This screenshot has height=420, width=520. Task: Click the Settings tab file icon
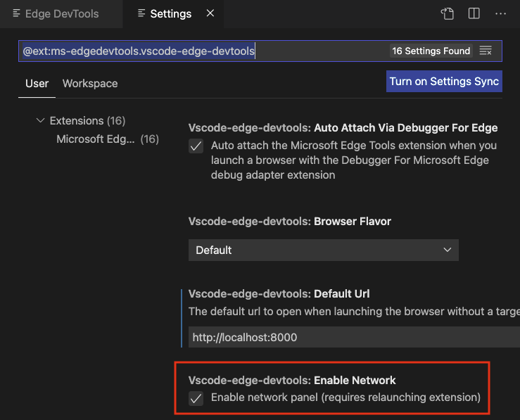point(141,13)
